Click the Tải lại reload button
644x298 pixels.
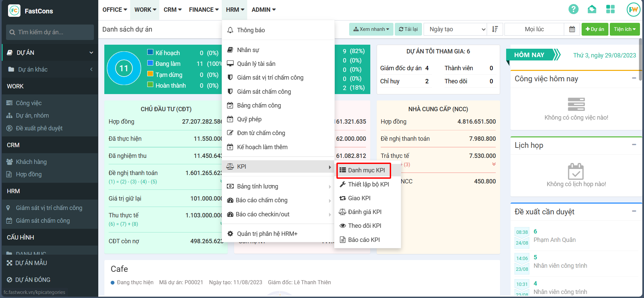click(408, 29)
